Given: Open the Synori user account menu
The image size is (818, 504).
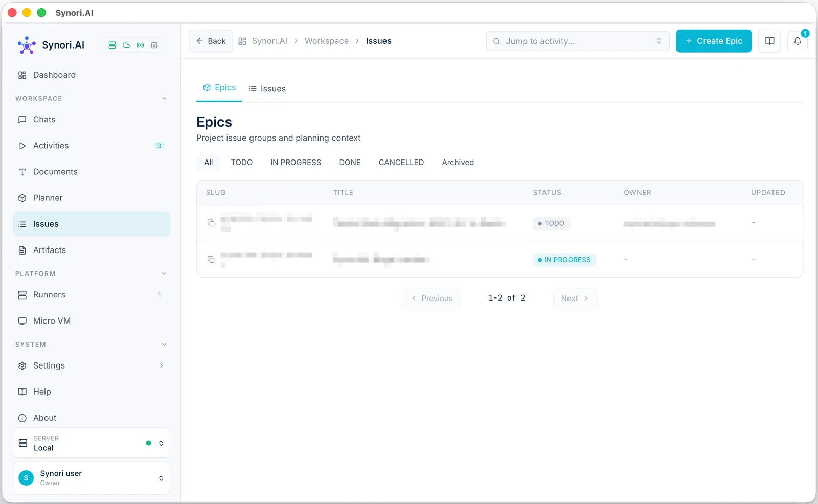Looking at the screenshot, I should tap(92, 478).
